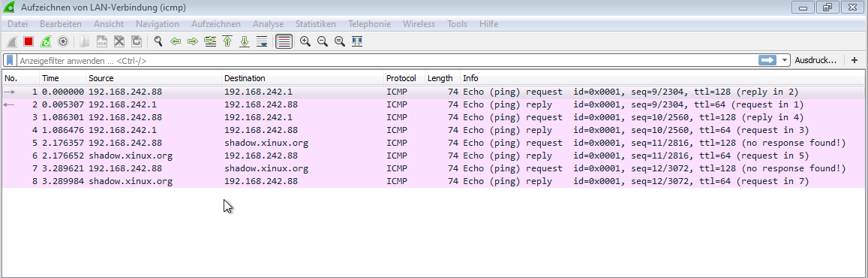Viewport: 868px width, 278px height.
Task: Go back to previous packet arrow
Action: point(176,41)
